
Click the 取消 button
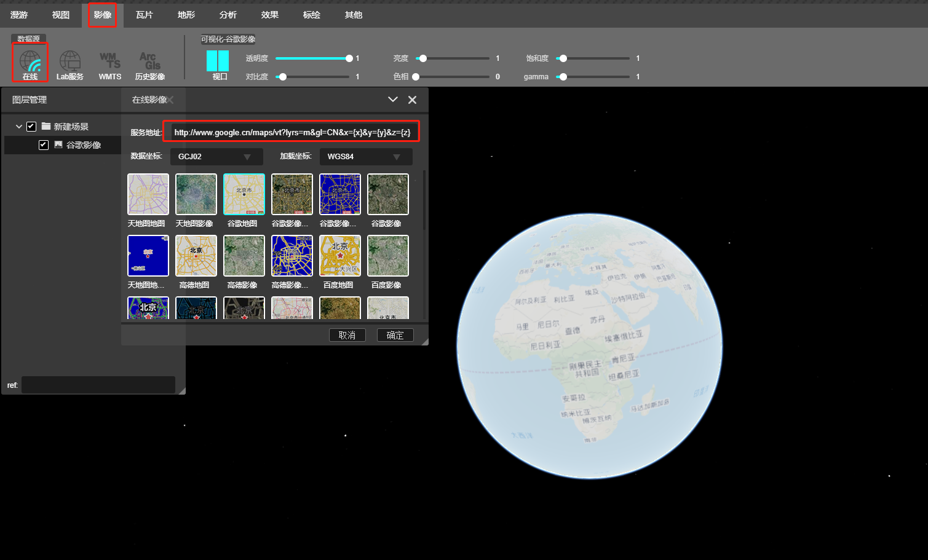(347, 335)
